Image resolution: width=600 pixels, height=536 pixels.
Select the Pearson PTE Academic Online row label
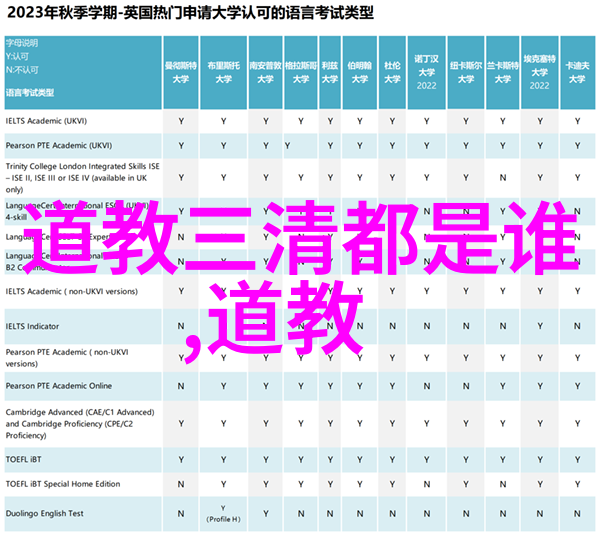point(59,386)
